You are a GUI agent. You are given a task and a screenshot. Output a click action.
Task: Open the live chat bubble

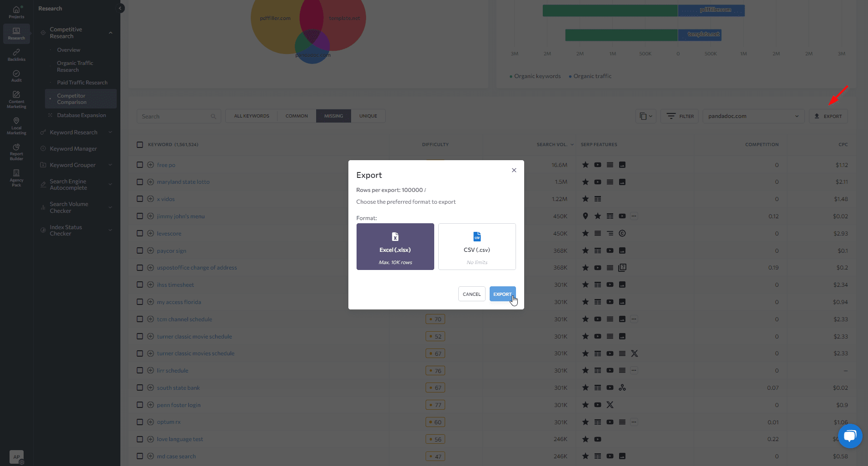850,436
